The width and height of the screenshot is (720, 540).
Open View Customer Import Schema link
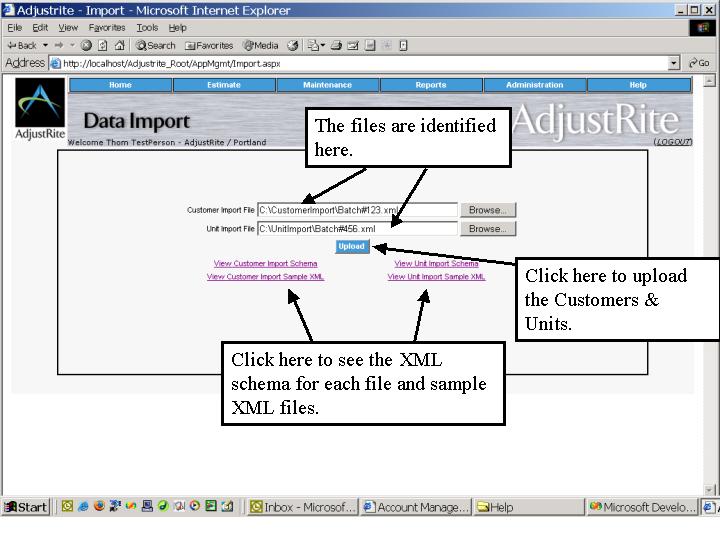coord(265,264)
